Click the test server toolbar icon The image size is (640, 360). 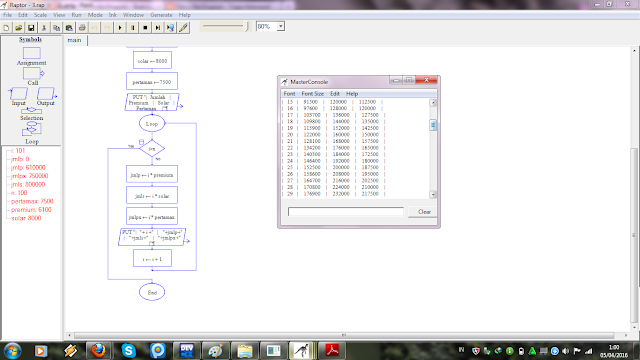pyautogui.click(x=171, y=28)
